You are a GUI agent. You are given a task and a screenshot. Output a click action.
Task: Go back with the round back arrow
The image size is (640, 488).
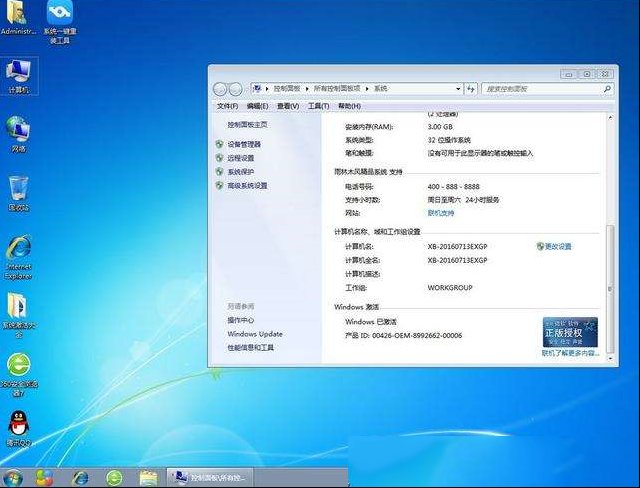[220, 89]
